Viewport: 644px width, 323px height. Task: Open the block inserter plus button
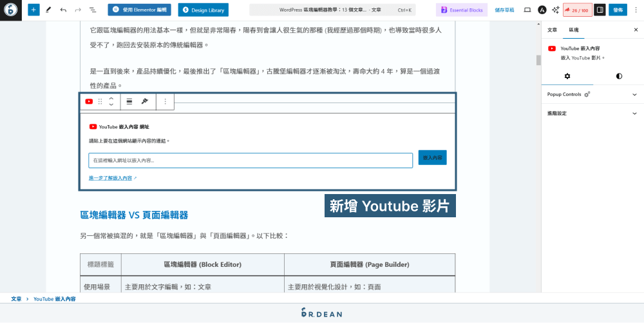[33, 10]
